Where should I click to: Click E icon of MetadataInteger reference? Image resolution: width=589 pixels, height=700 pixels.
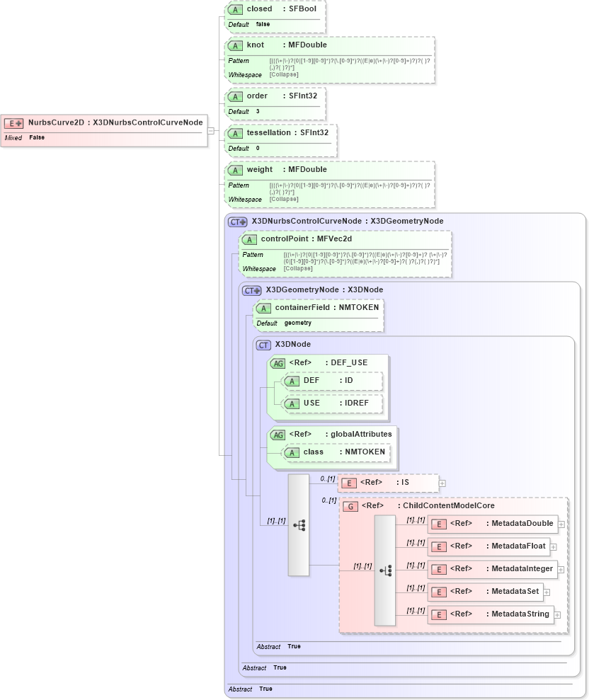pyautogui.click(x=439, y=570)
